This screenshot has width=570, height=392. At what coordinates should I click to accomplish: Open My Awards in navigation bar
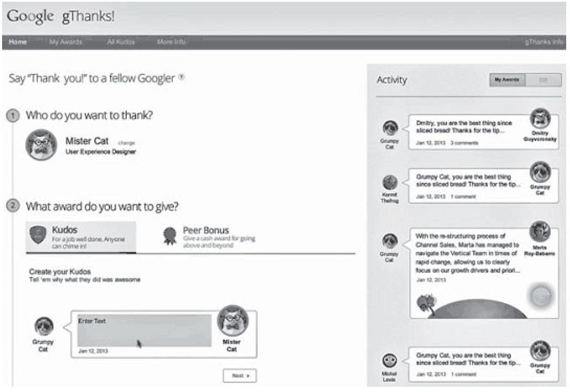click(66, 42)
